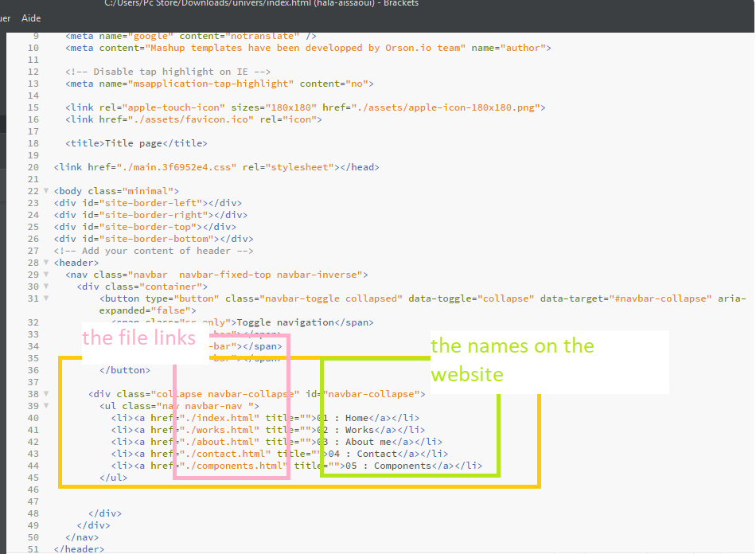Screen dimensions: 756x554
Task: Click the "./contact.html" href value
Action: (x=225, y=454)
